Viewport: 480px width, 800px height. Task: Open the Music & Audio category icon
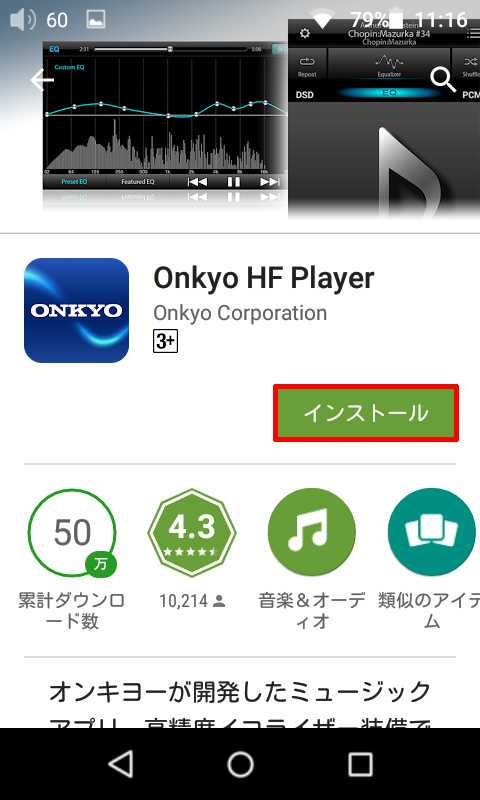pyautogui.click(x=312, y=533)
